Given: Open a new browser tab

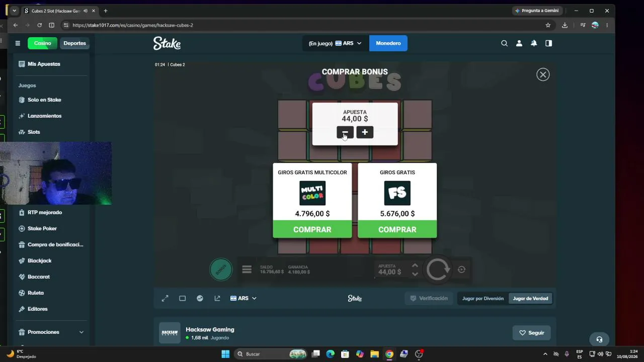Looking at the screenshot, I should pyautogui.click(x=105, y=11).
